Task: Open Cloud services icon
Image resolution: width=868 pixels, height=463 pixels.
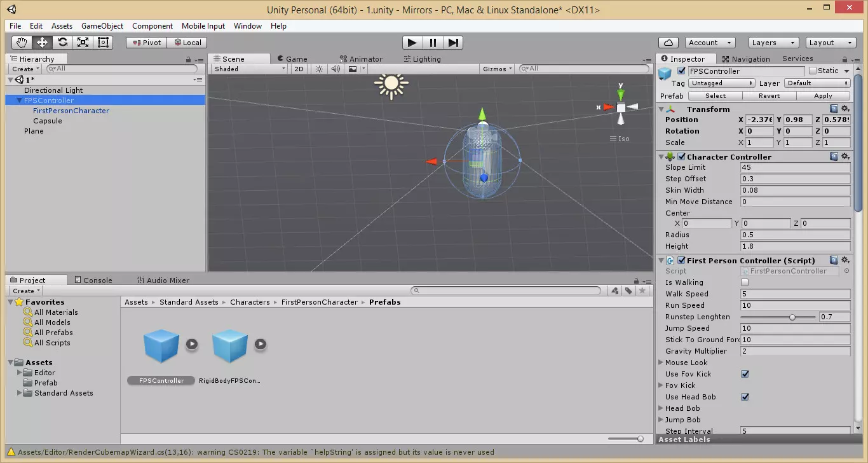Action: (667, 43)
